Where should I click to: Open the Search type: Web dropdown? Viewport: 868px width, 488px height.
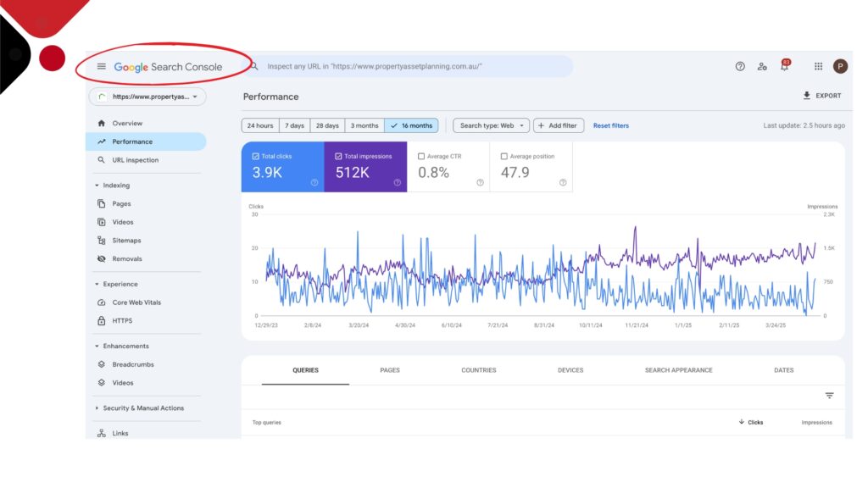point(491,125)
